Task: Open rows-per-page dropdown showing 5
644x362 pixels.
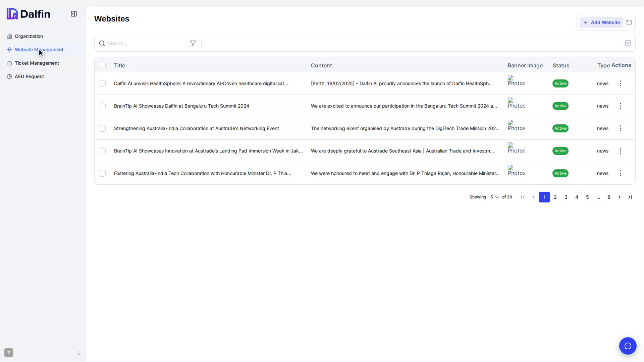Action: pos(494,197)
